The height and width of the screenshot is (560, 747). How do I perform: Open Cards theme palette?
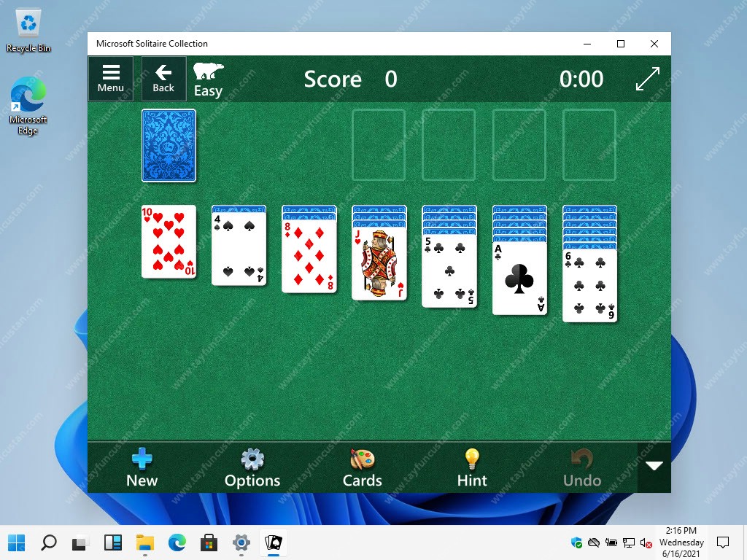[x=362, y=467]
